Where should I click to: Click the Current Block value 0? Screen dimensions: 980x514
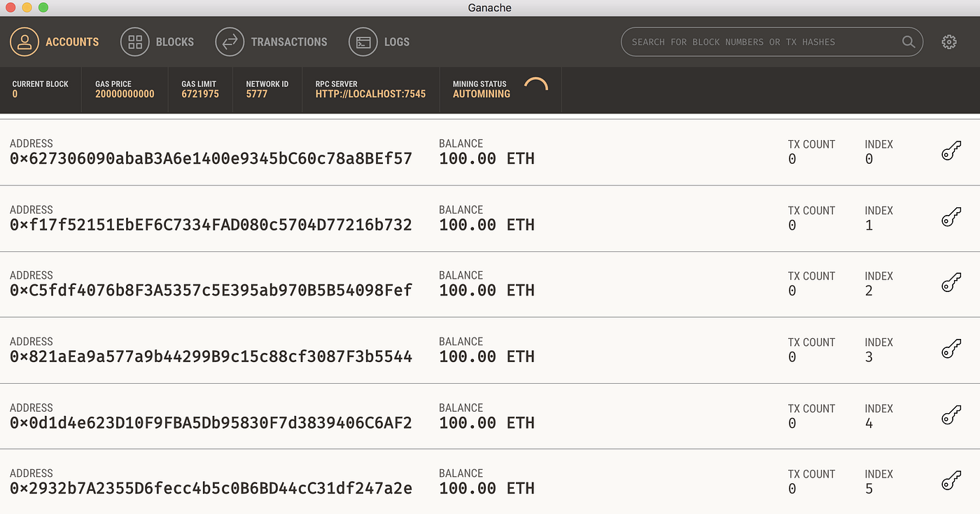[15, 94]
